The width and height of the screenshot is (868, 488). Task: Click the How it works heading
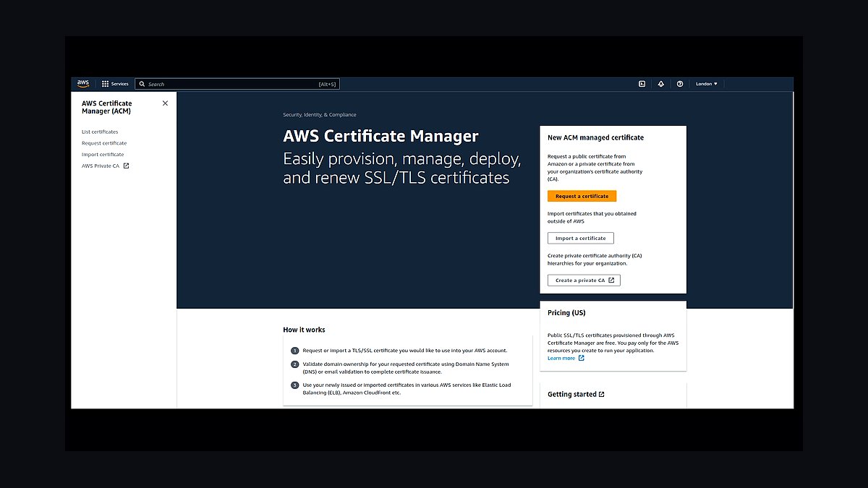click(x=304, y=330)
